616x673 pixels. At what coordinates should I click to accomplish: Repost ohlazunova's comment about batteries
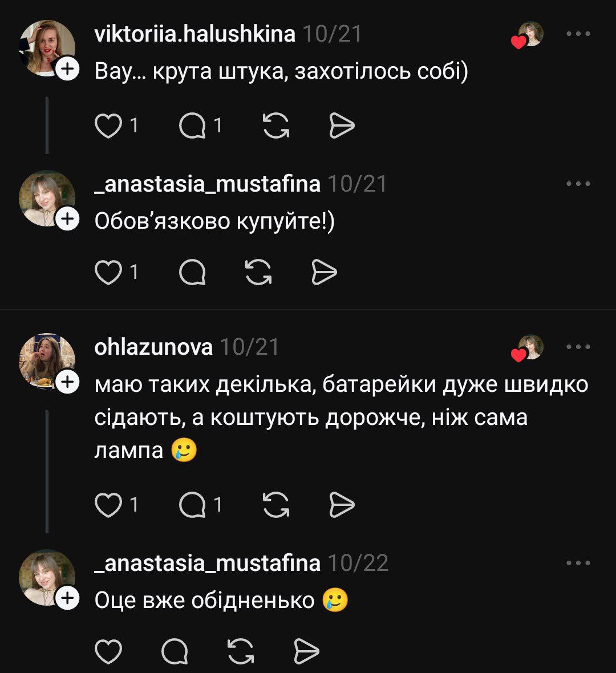[276, 505]
